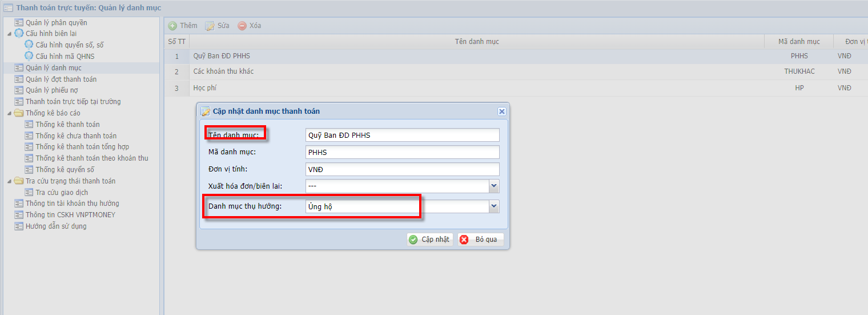The image size is (868, 315).
Task: Click the green Thêm add icon
Action: [x=172, y=26]
